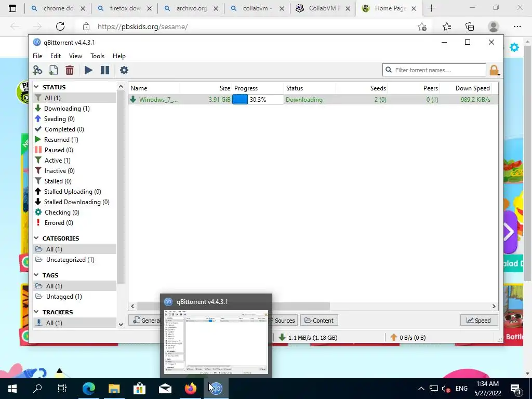The height and width of the screenshot is (399, 532).
Task: Click the Resume play toolbar icon
Action: click(x=88, y=70)
